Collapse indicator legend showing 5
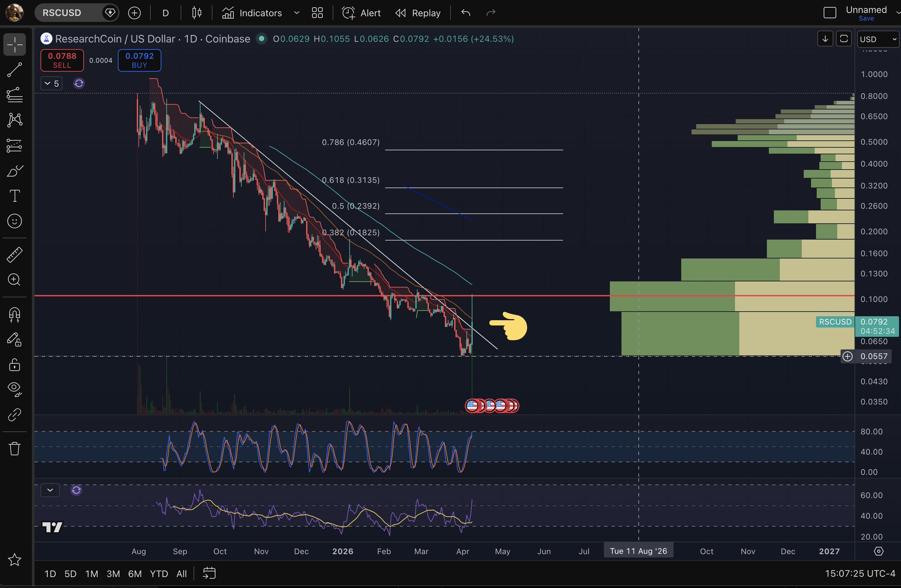The width and height of the screenshot is (901, 588). (x=51, y=83)
